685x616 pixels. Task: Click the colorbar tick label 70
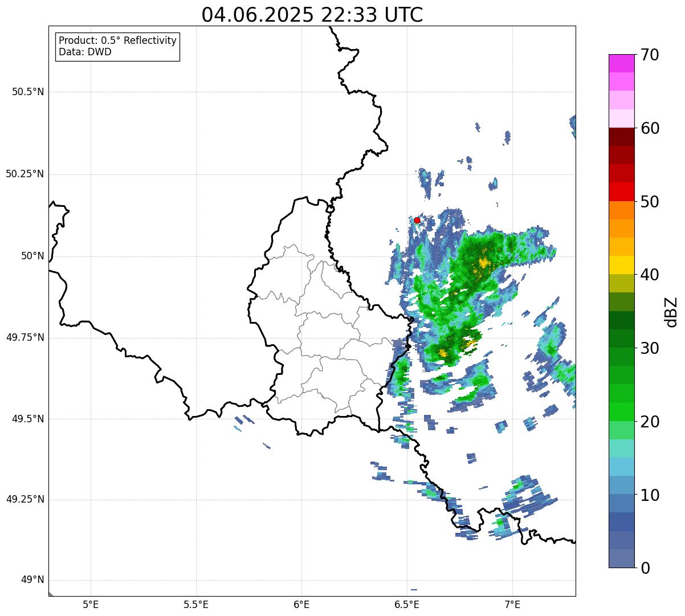(649, 55)
